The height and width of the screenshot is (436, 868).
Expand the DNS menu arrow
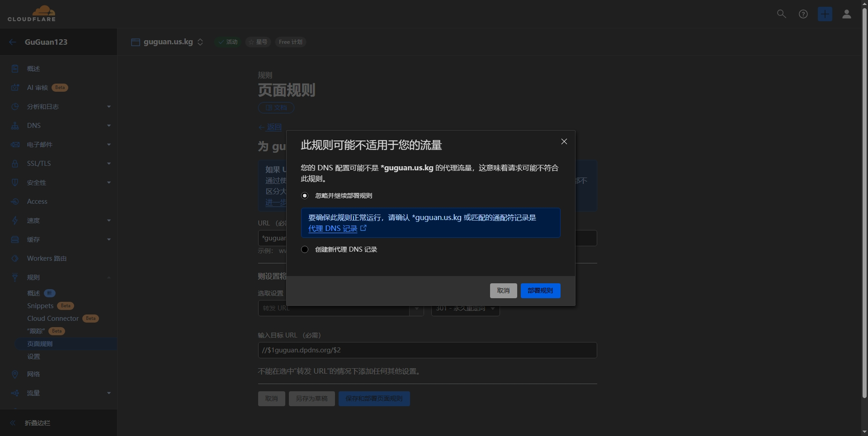[109, 126]
